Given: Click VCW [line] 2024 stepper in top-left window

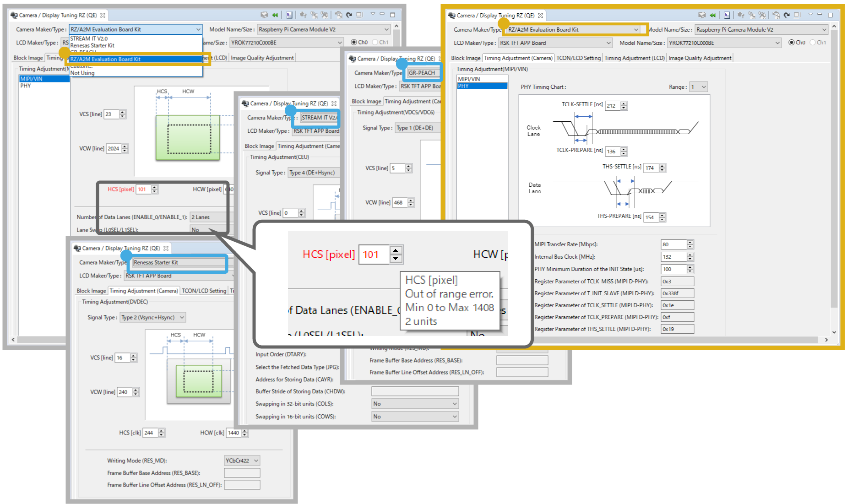Looking at the screenshot, I should pos(125,148).
